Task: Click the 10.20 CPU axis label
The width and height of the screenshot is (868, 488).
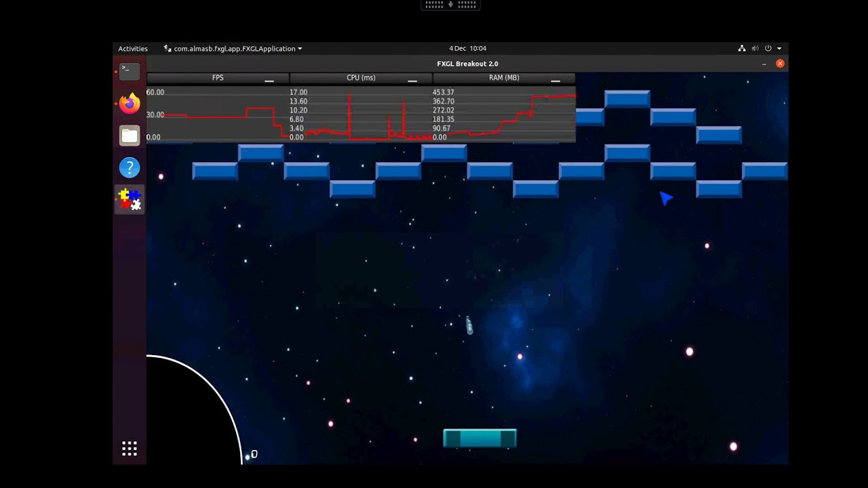Action: pyautogui.click(x=298, y=110)
